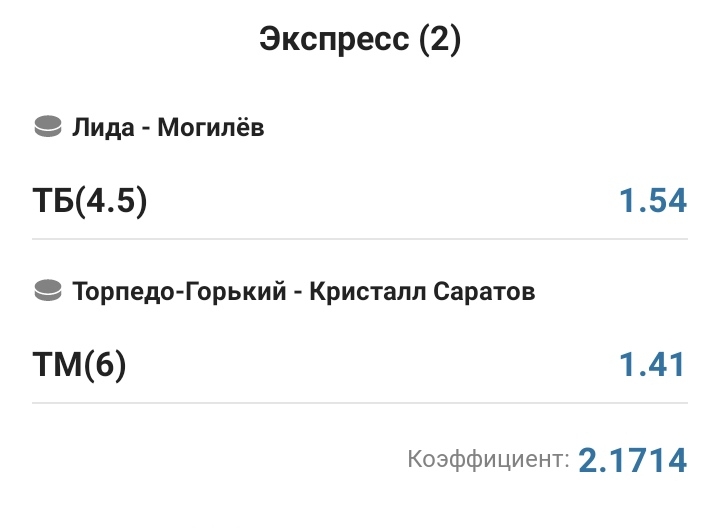Open the Лида team name
This screenshot has height=528, width=720.
pos(99,128)
